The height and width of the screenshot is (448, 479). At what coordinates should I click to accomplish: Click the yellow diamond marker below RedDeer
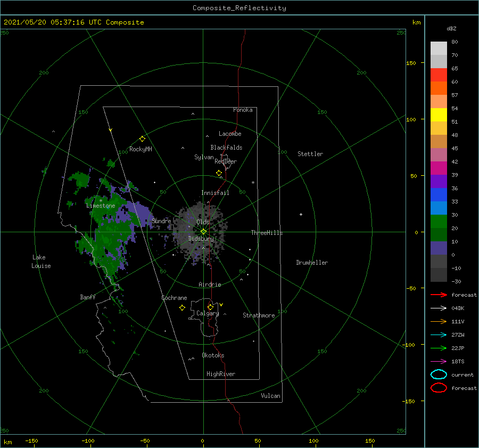coord(219,173)
